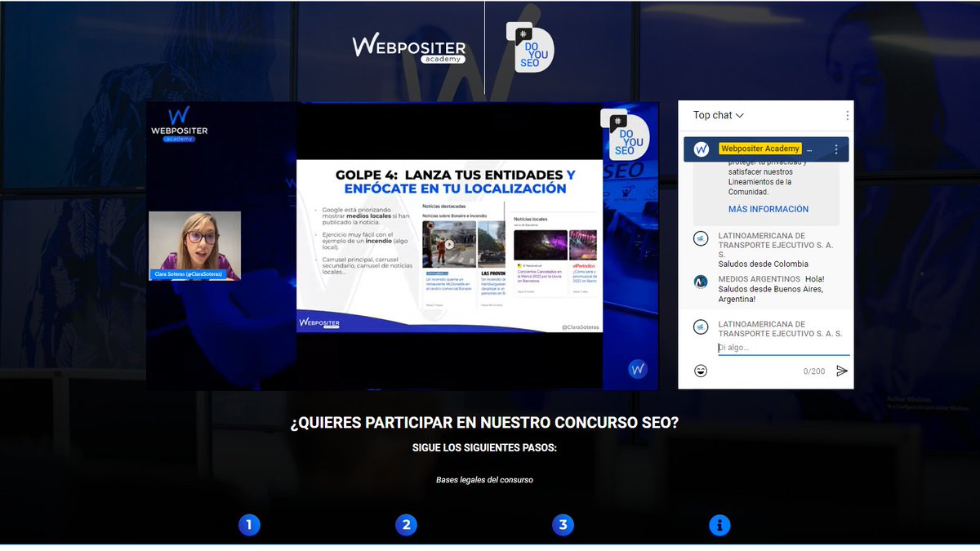Click '¿QUIERES PARTICIPAR EN NUESTRO CONCURSO SEO?' heading

pyautogui.click(x=484, y=424)
